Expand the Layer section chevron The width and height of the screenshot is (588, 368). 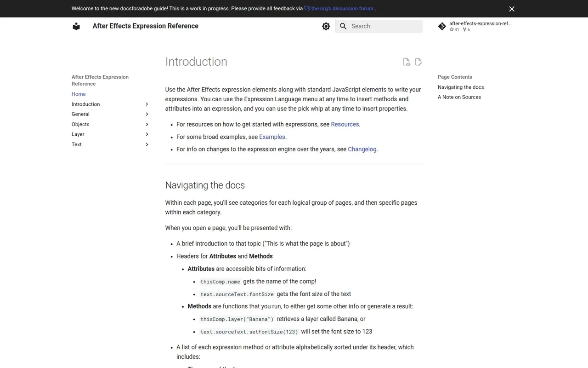point(147,134)
